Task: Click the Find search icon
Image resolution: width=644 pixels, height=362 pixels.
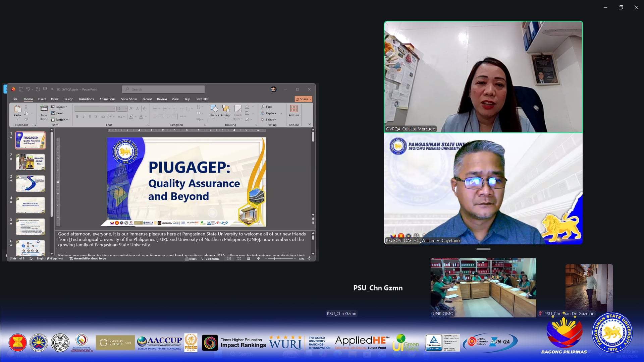Action: coord(267,107)
